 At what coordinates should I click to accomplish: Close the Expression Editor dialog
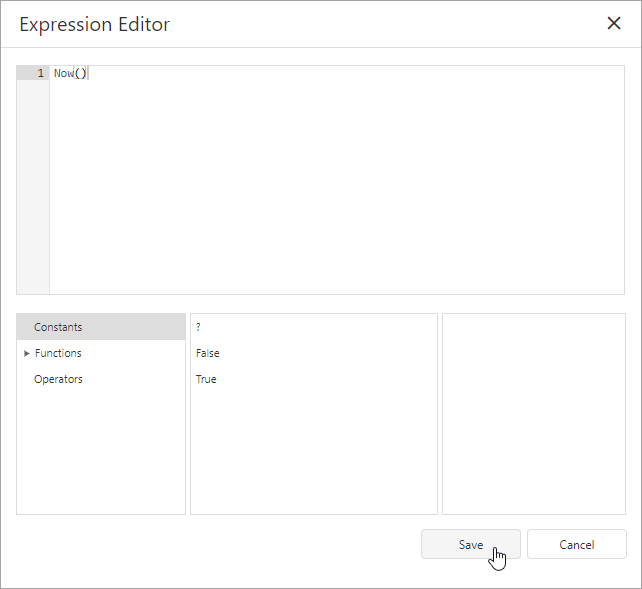tap(614, 24)
